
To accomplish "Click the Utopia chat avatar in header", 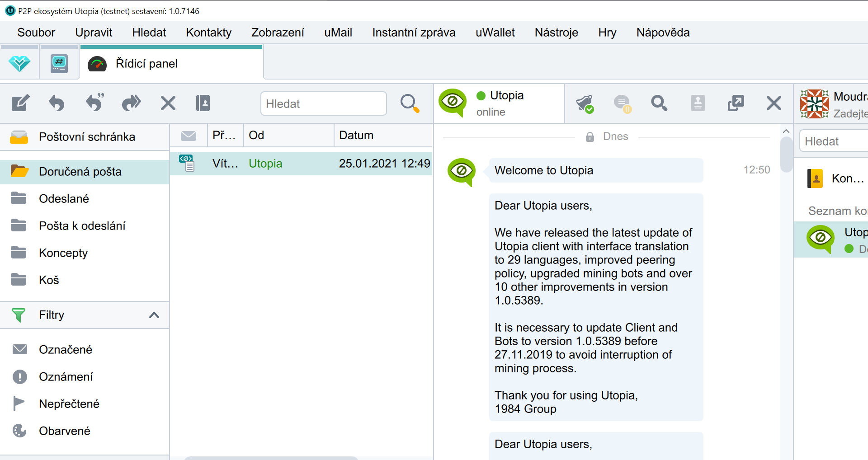I will (453, 103).
